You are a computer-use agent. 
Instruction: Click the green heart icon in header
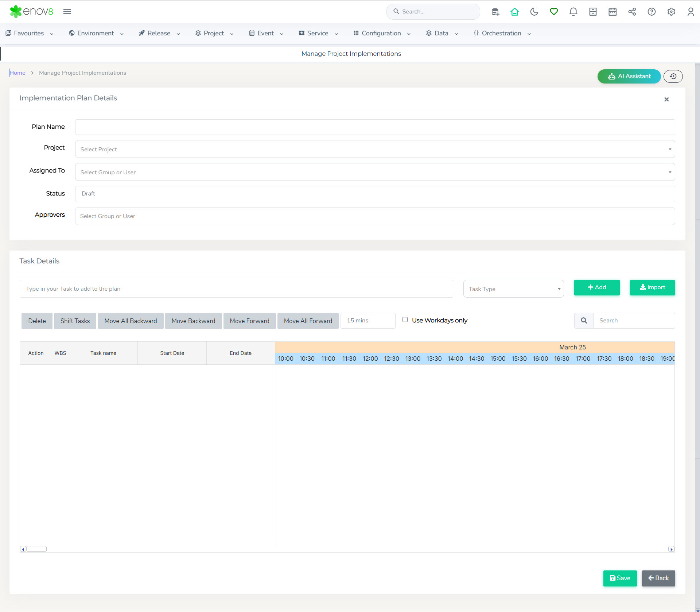point(554,12)
